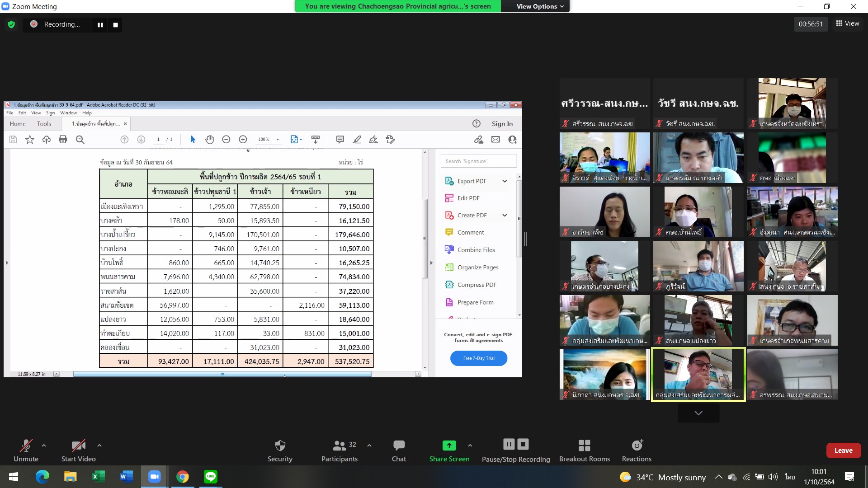The image size is (868, 488).
Task: Open the Participants list
Action: click(x=339, y=446)
